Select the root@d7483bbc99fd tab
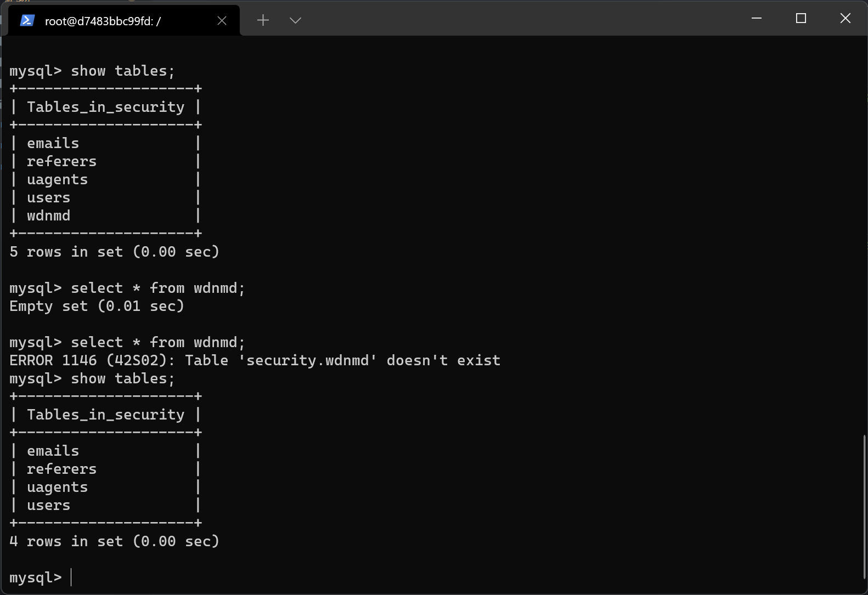868x595 pixels. 124,21
